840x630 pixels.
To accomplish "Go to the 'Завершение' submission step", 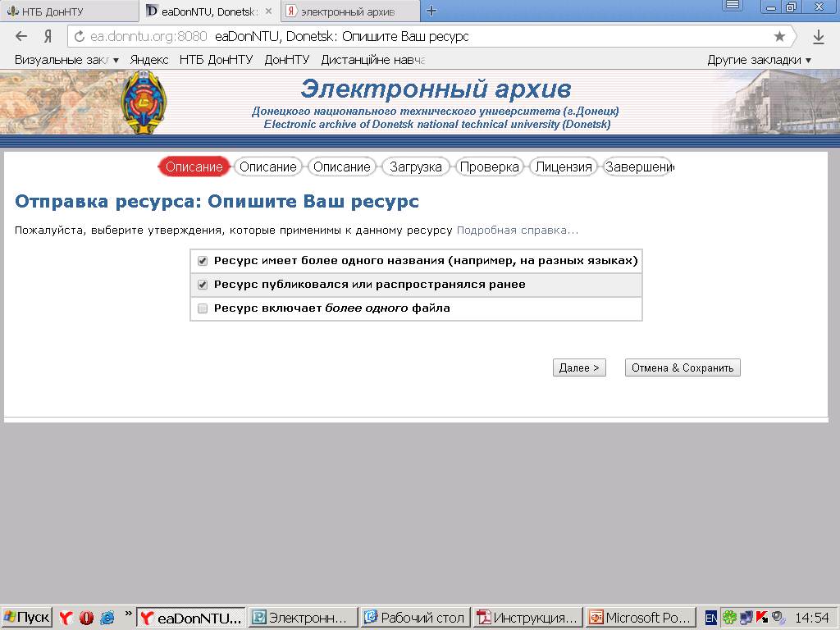I will click(637, 167).
